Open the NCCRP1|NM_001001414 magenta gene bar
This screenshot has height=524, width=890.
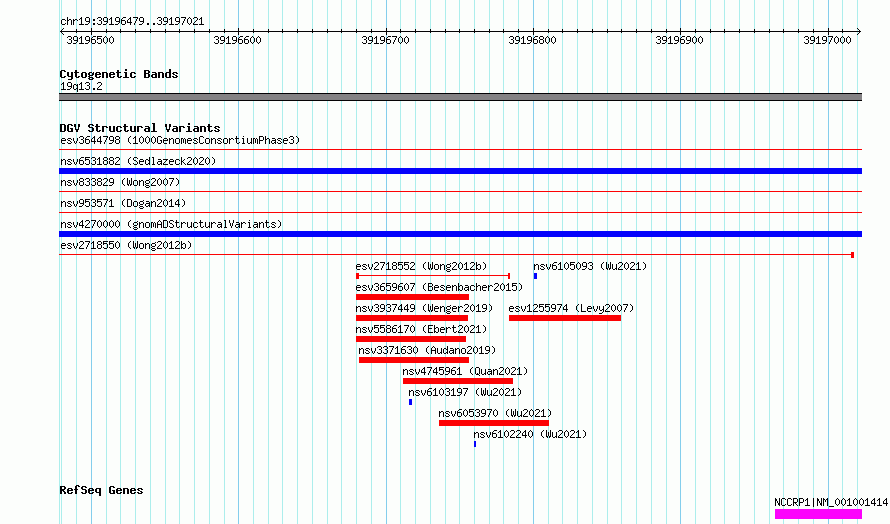(818, 514)
